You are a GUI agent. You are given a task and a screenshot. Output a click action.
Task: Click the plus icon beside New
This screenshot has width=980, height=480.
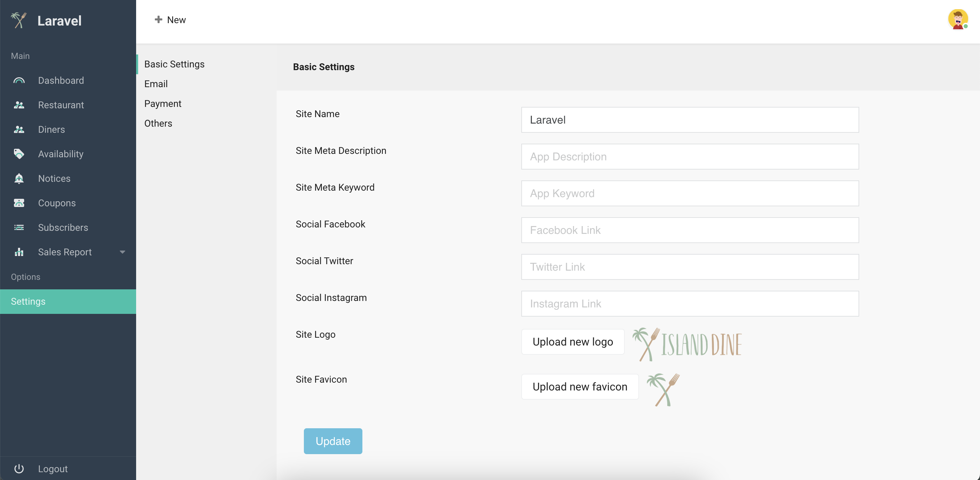tap(158, 19)
